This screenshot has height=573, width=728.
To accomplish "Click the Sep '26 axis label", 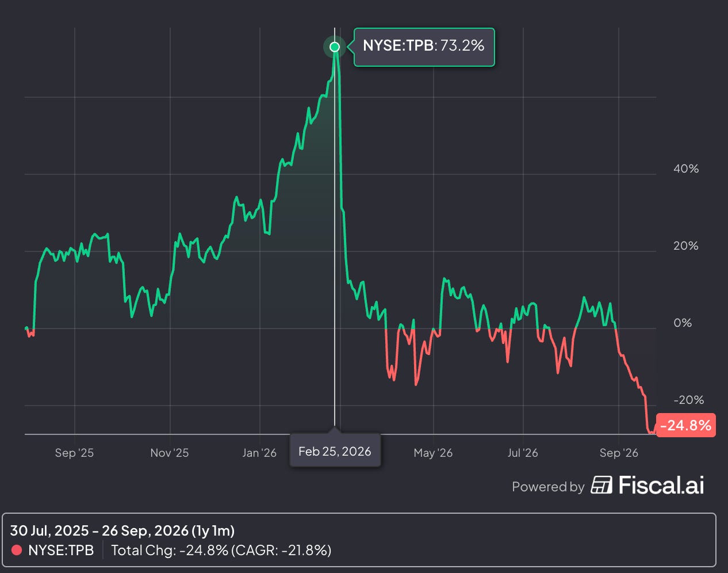I will pos(619,453).
